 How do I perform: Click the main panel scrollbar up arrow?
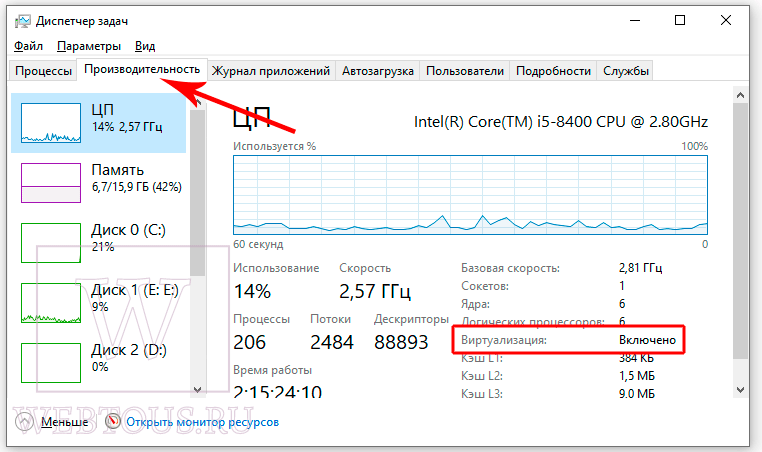(740, 95)
